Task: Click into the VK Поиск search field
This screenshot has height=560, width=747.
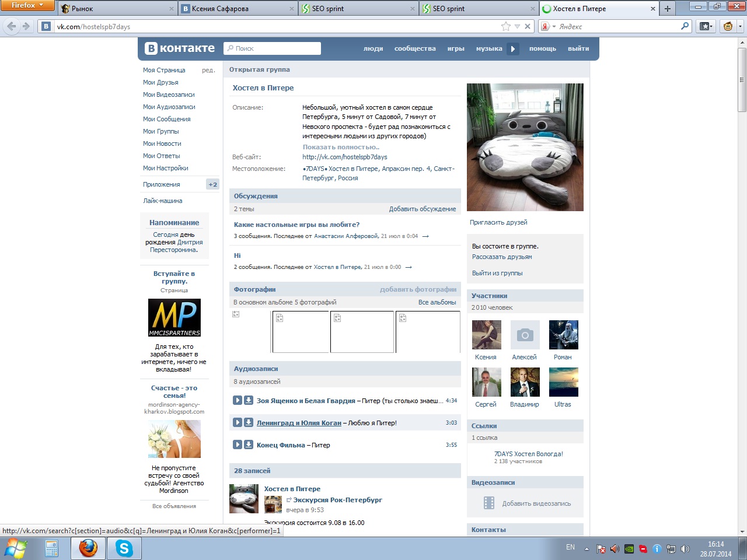Action: click(273, 48)
